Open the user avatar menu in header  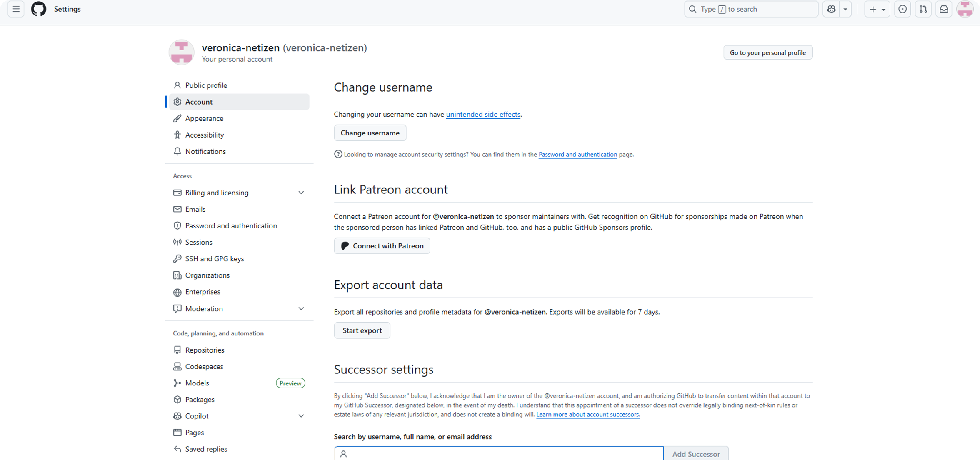point(965,9)
